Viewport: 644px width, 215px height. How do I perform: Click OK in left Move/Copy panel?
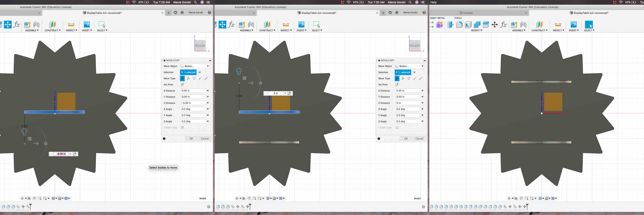point(191,138)
